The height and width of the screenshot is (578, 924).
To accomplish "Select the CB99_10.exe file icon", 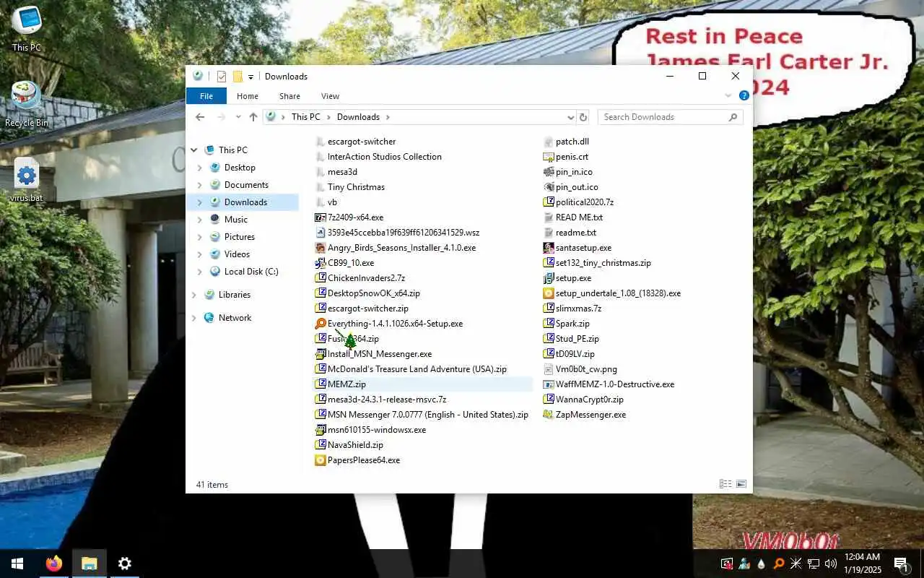I will coord(321,263).
